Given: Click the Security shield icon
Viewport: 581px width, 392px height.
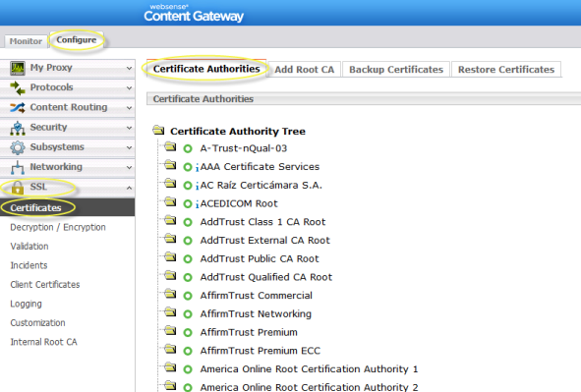Looking at the screenshot, I should [18, 128].
